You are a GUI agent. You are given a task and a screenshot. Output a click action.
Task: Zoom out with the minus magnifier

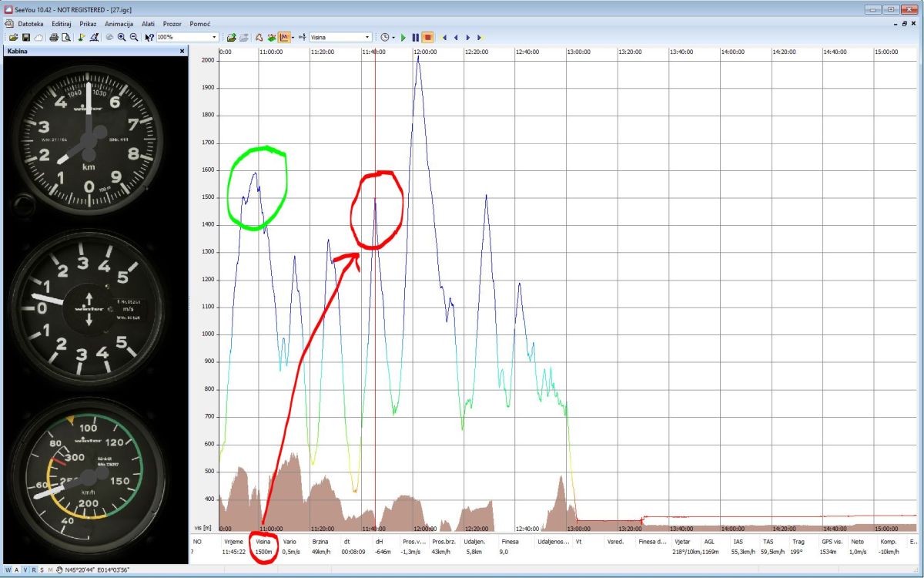tap(133, 37)
